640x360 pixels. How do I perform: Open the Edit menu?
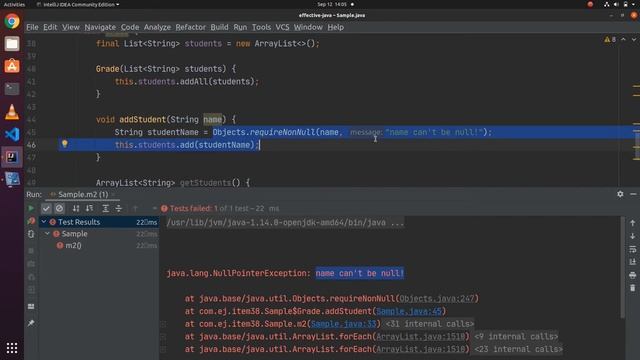click(x=50, y=27)
